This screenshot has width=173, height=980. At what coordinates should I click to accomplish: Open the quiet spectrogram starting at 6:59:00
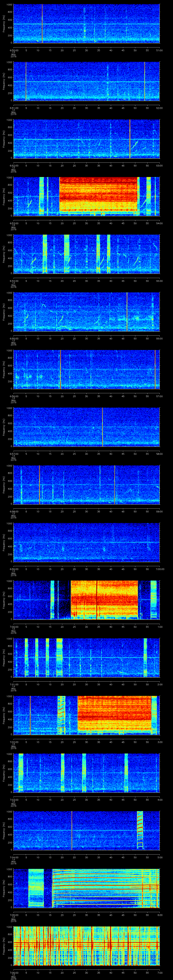click(x=87, y=542)
